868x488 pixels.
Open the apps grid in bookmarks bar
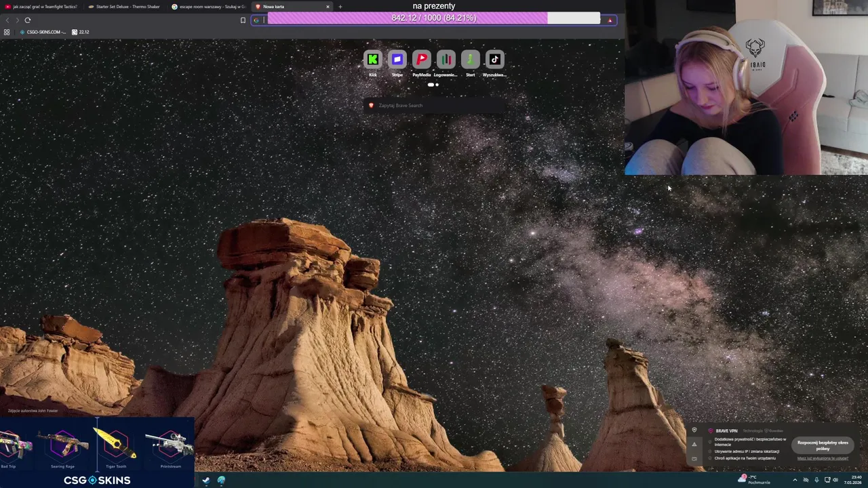coord(7,32)
